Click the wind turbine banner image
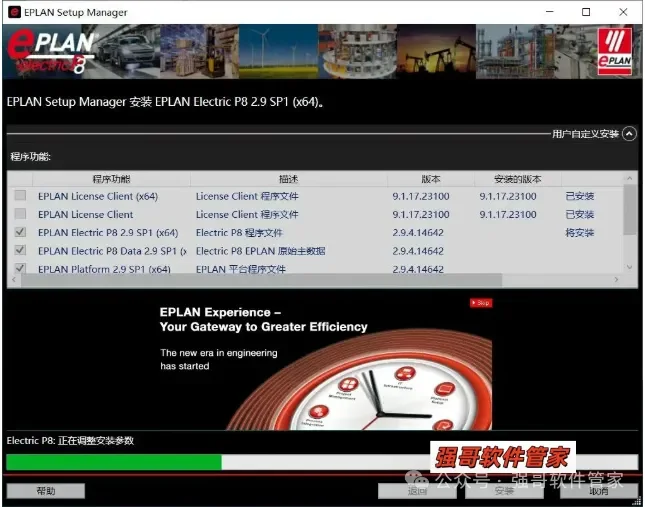 pyautogui.click(x=278, y=51)
